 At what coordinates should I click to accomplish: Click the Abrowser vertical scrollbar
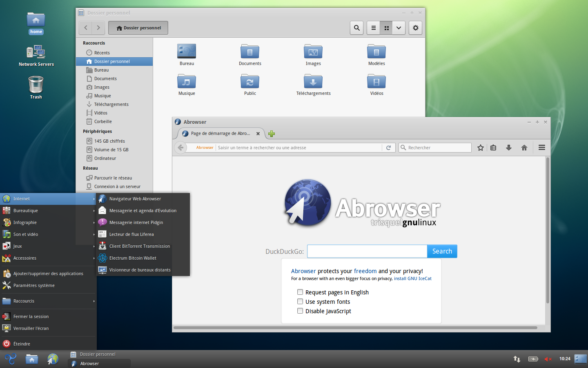[x=548, y=230]
